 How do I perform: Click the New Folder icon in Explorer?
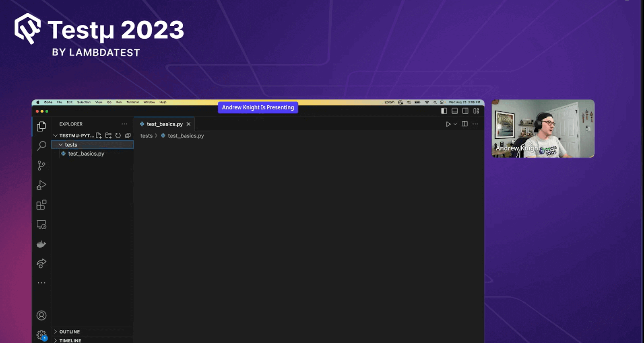pos(108,136)
